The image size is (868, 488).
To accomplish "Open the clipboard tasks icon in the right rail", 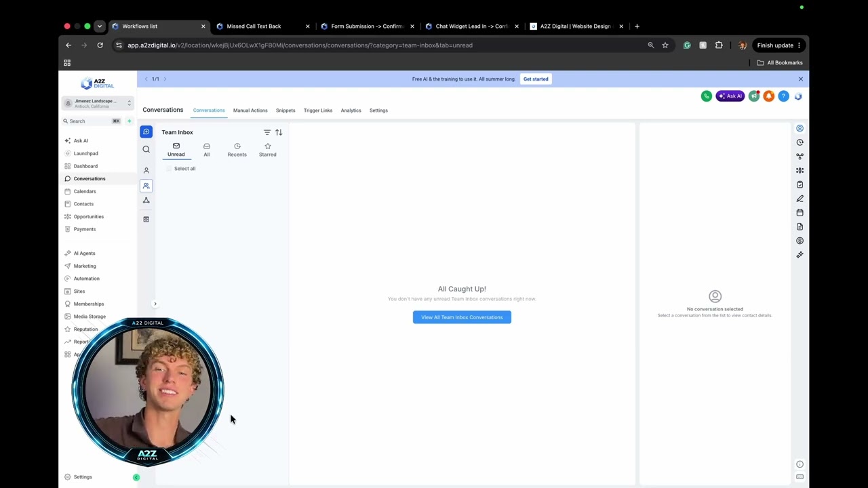I will [x=800, y=184].
